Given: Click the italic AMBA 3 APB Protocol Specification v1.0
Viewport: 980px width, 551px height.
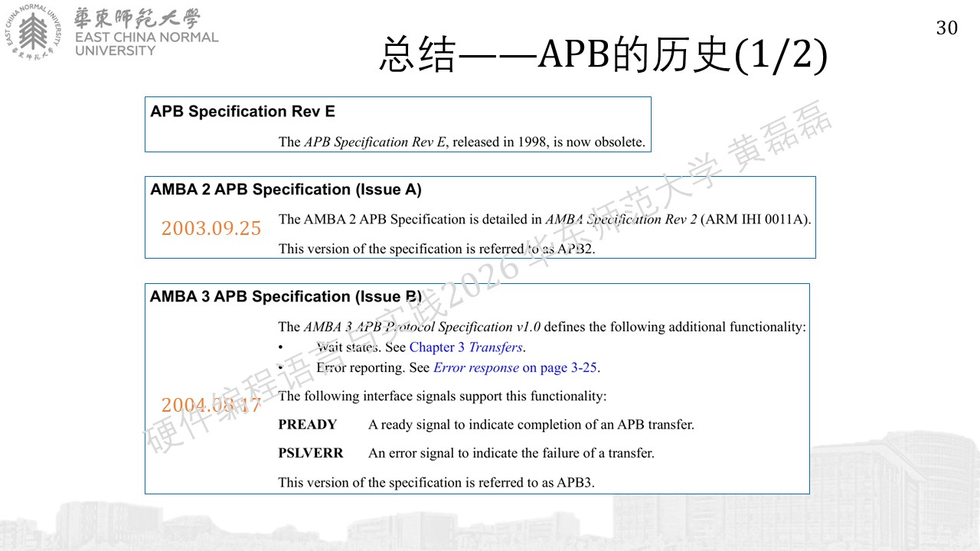Looking at the screenshot, I should 422,327.
